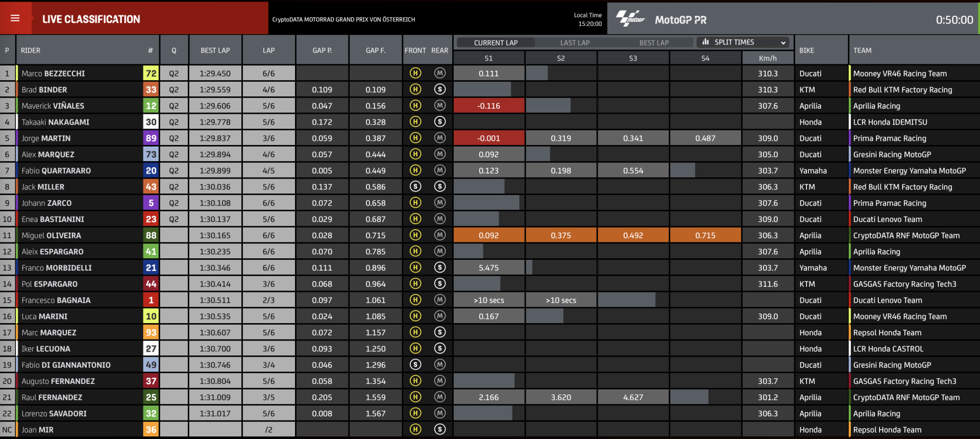Click the RIDER column header
980x439 pixels.
(x=31, y=51)
